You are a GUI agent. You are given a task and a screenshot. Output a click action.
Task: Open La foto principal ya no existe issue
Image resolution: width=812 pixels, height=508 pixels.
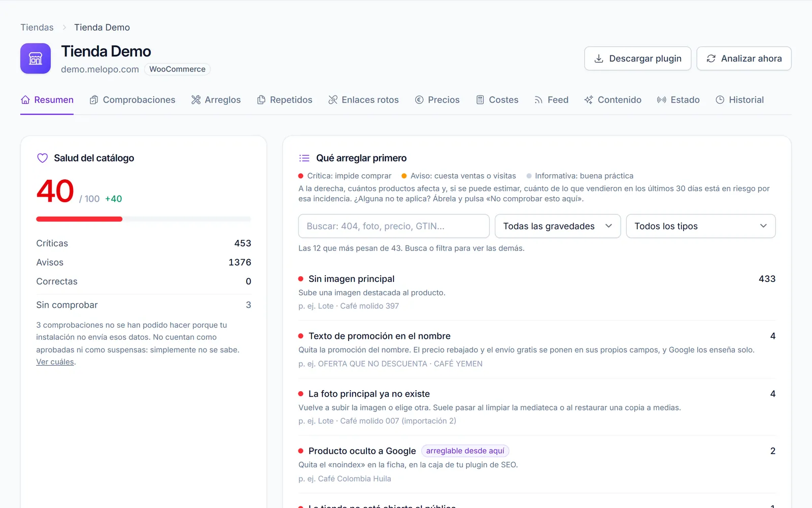point(537,407)
